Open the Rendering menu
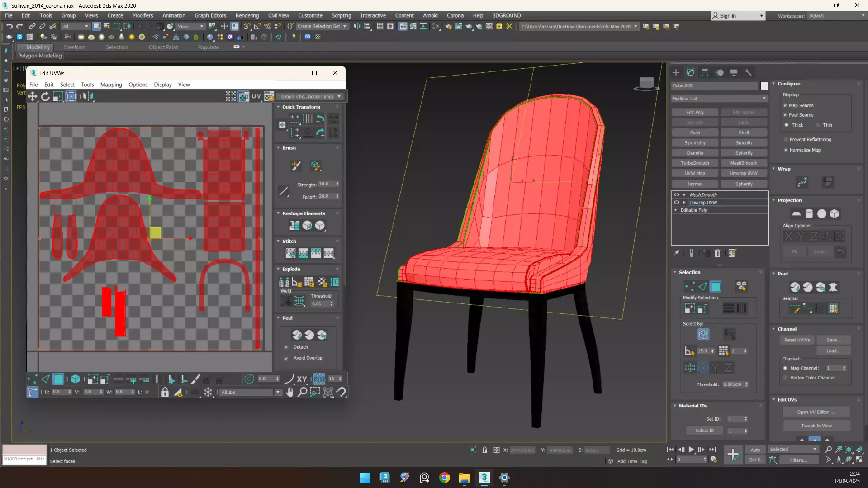This screenshot has width=868, height=488. click(247, 15)
